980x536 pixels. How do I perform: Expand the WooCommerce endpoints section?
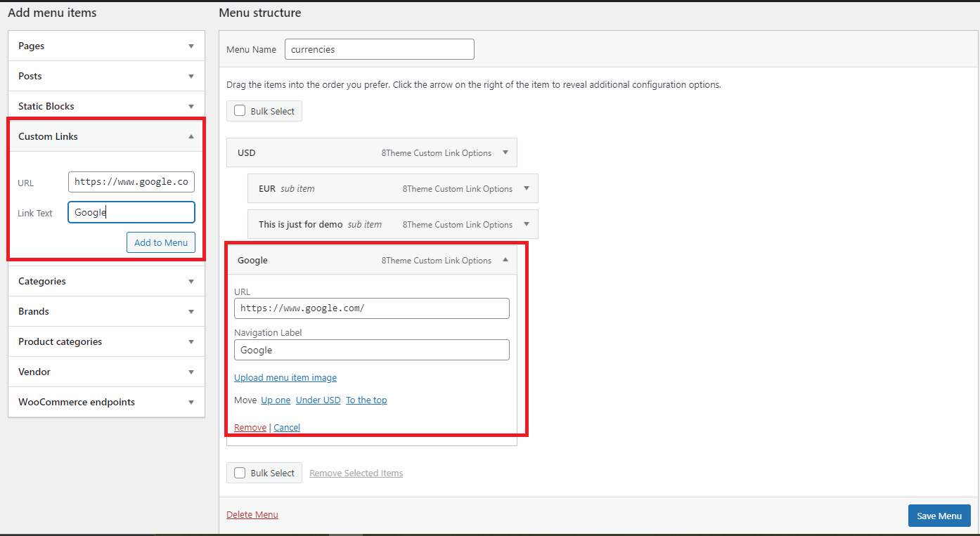click(x=106, y=402)
